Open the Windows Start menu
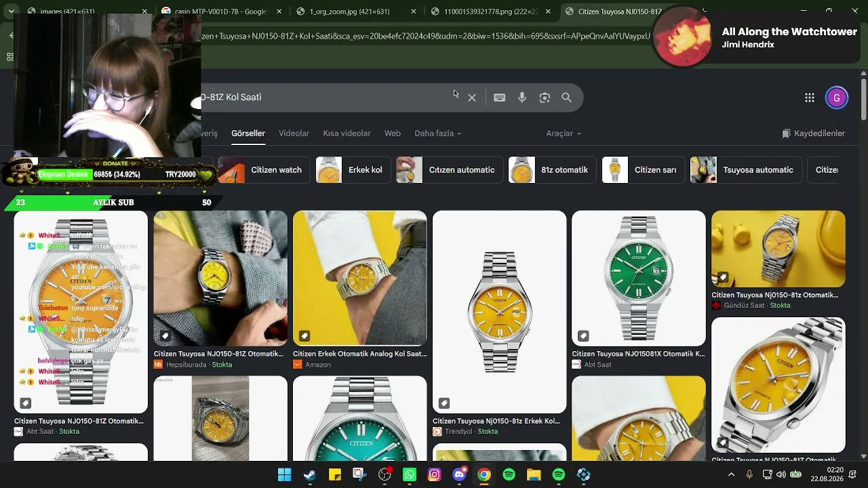Screen dimensions: 868x488 pos(285,475)
